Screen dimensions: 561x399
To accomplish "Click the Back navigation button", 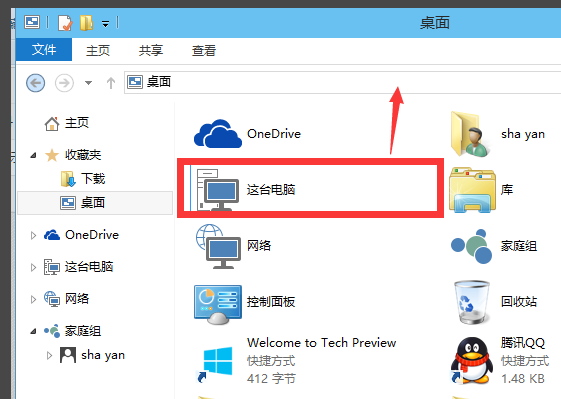I will [x=35, y=83].
